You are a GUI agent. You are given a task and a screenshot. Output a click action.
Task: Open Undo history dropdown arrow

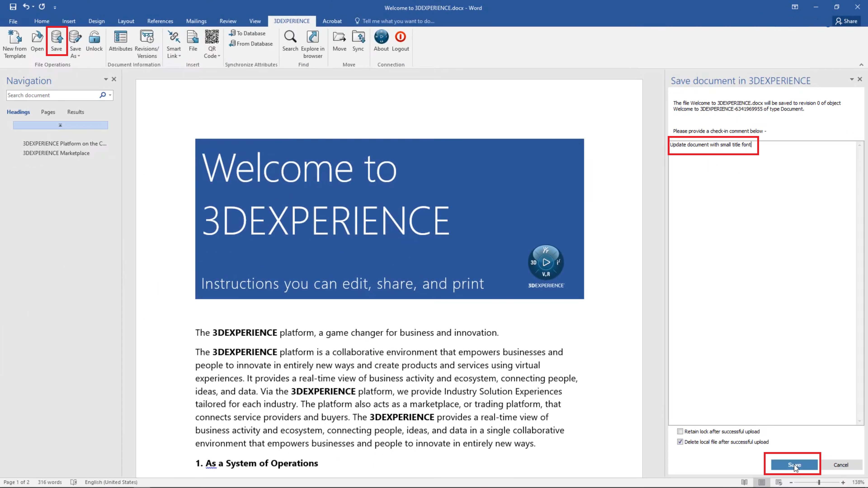point(33,6)
